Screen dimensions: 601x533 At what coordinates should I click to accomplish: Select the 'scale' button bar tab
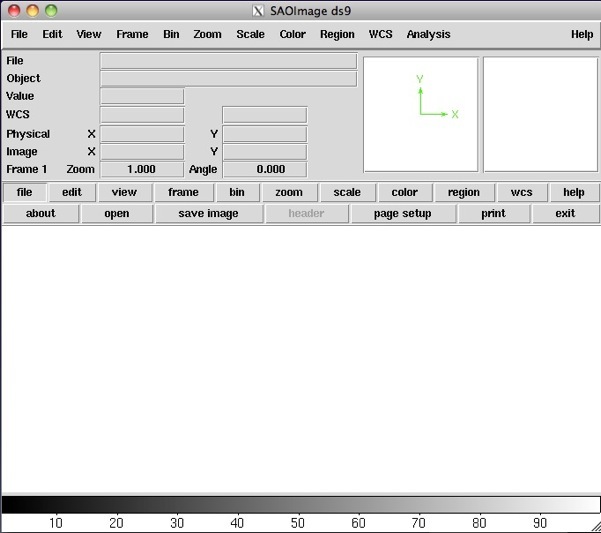pos(347,192)
